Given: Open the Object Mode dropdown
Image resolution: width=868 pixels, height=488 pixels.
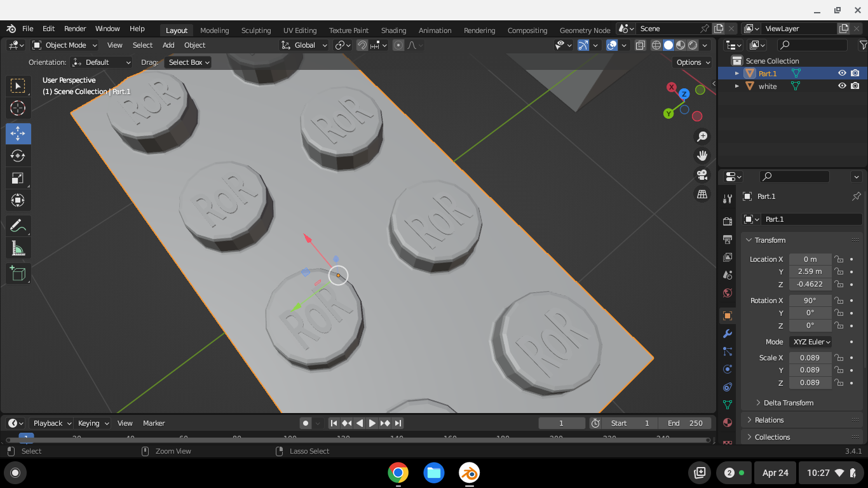Looking at the screenshot, I should pyautogui.click(x=65, y=45).
